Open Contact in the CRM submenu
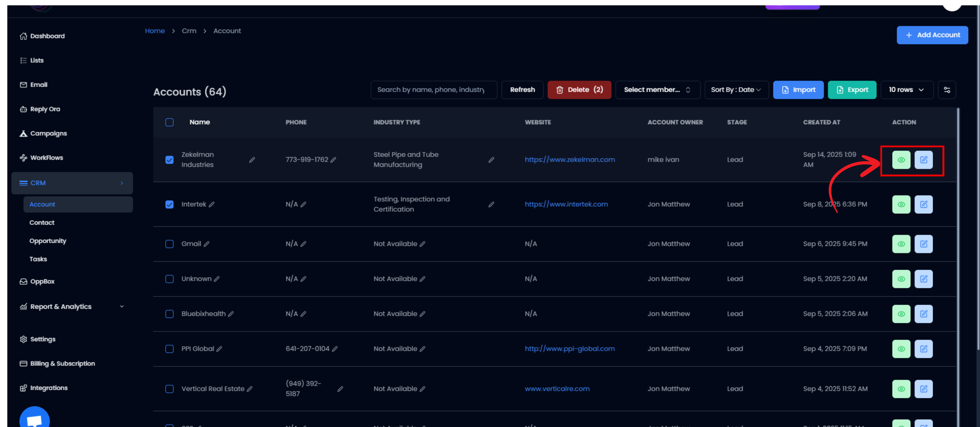980x427 pixels. click(x=42, y=223)
